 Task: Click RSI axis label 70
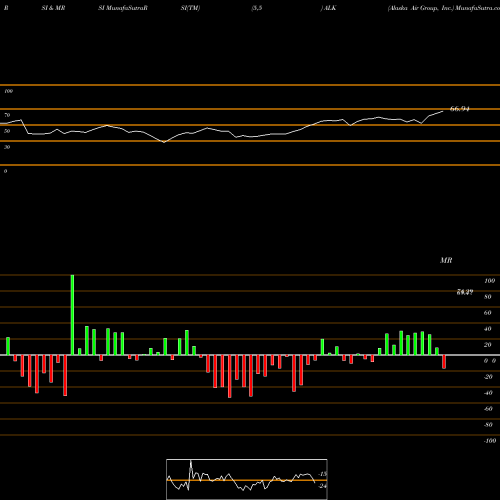tap(7, 115)
